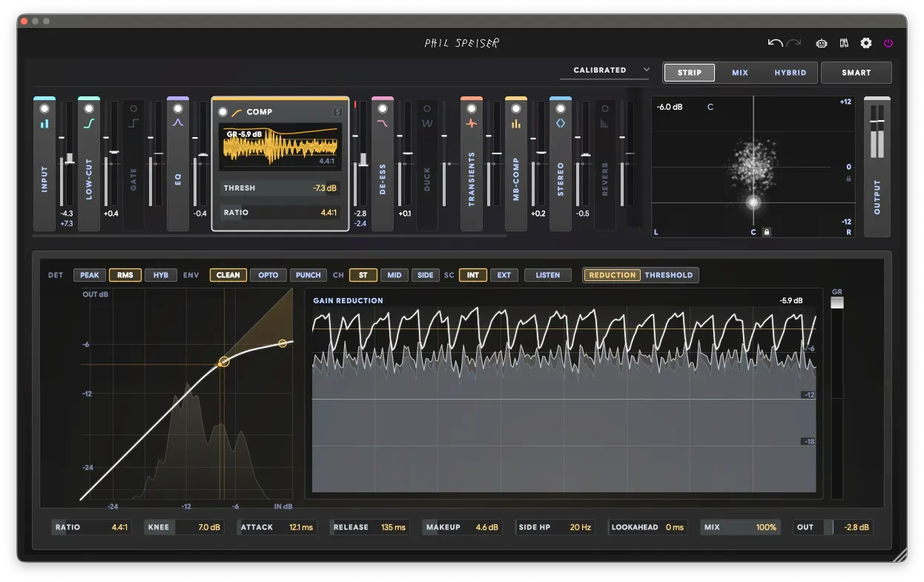
Task: Click the redo arrow icon
Action: [794, 43]
